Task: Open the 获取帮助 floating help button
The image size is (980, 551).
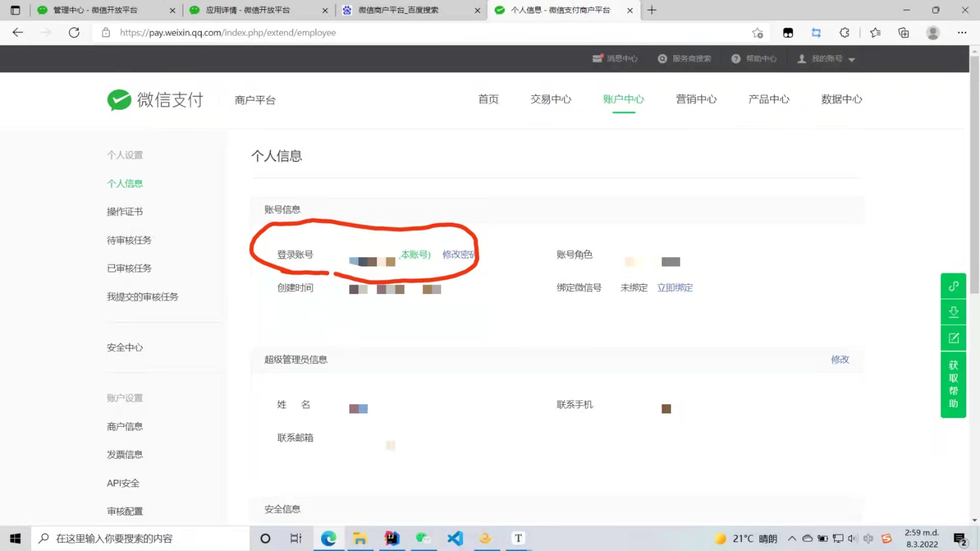Action: coord(953,384)
